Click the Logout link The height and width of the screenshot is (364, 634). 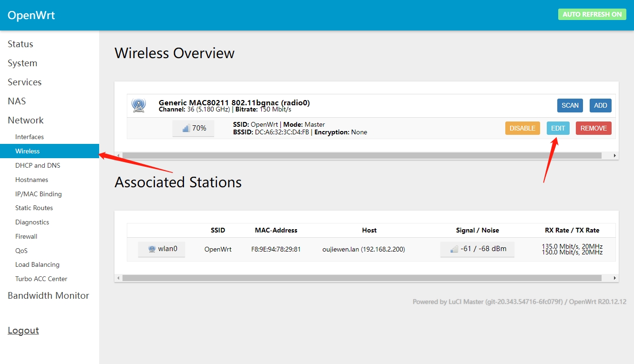pyautogui.click(x=23, y=330)
